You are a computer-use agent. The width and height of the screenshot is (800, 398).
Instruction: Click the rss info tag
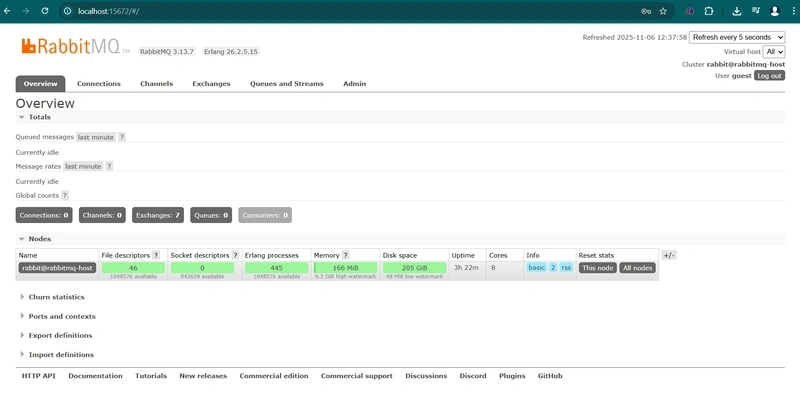coord(566,268)
